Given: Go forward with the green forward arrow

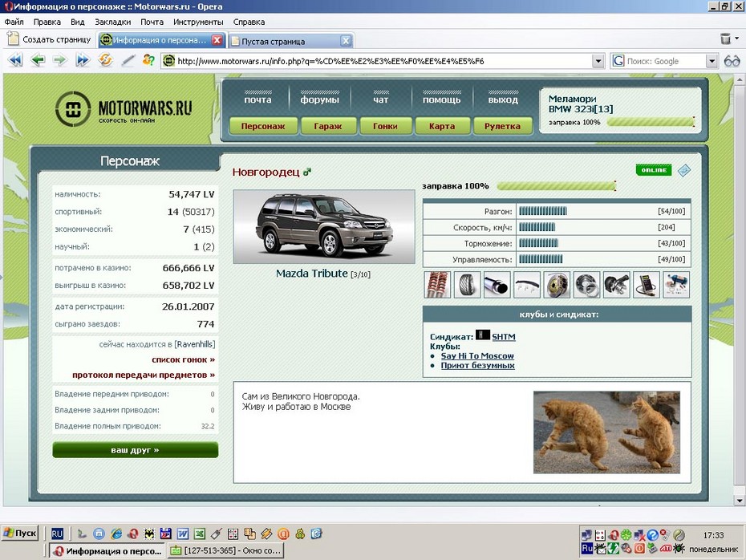Looking at the screenshot, I should pyautogui.click(x=60, y=60).
